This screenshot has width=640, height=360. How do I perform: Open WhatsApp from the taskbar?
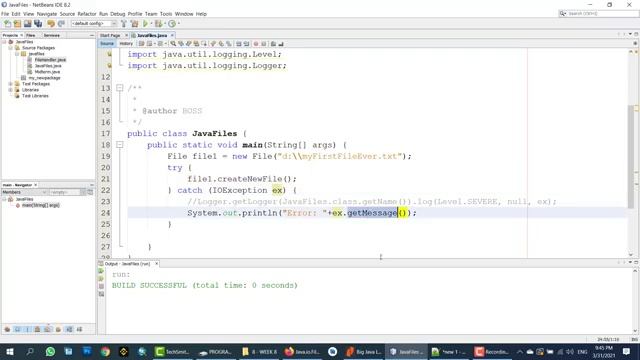point(50,351)
